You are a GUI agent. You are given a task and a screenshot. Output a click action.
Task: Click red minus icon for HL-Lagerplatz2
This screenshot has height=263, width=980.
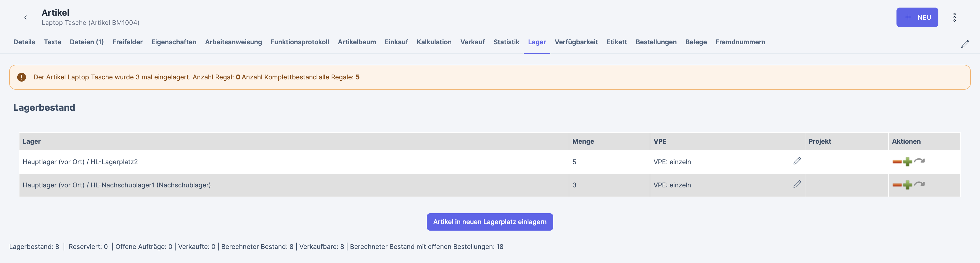[x=897, y=162]
